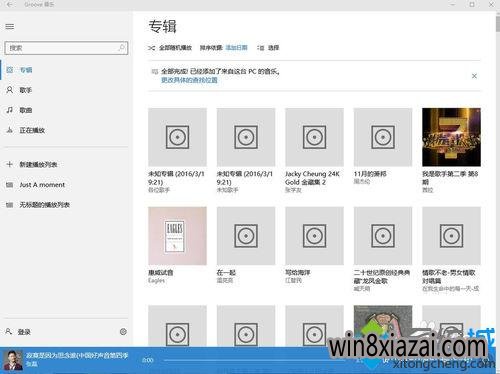500x374 pixels.
Task: Go back using the title bar arrow
Action: [10, 5]
